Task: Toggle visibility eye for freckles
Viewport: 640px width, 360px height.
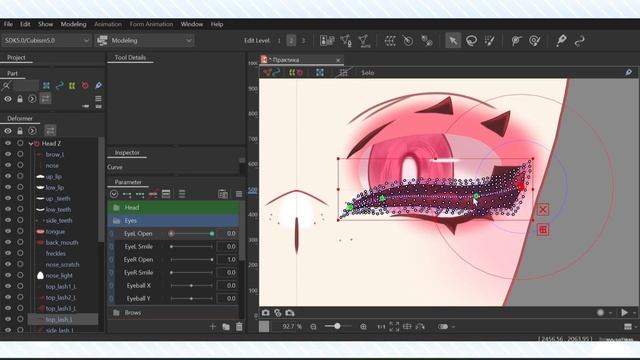Action: click(8, 253)
